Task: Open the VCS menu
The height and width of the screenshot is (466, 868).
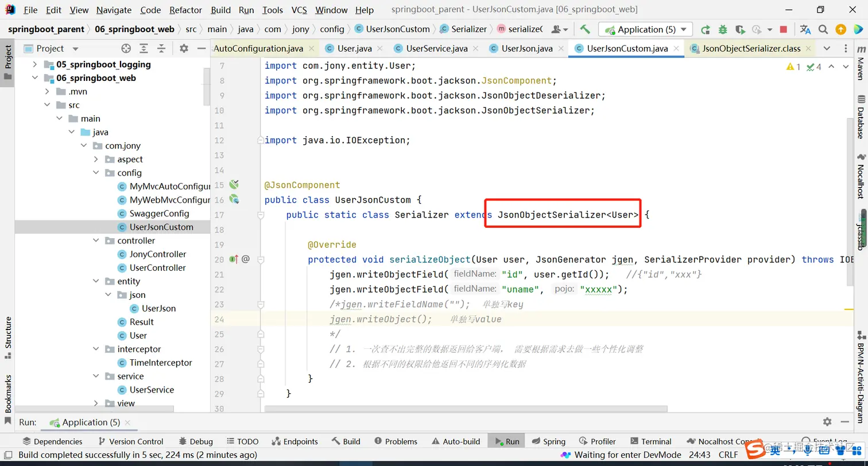Action: (x=299, y=10)
